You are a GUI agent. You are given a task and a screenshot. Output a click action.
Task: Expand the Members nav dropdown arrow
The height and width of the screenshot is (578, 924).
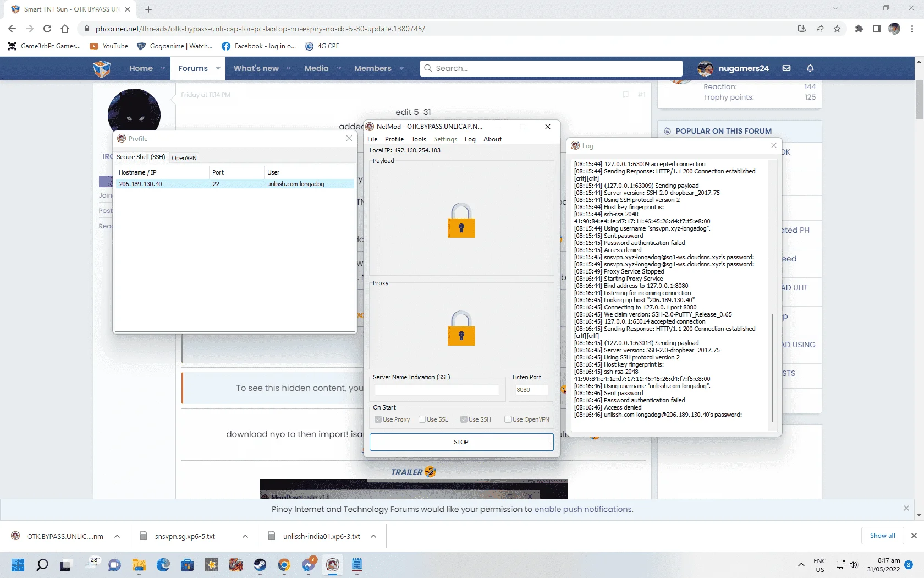[402, 68]
